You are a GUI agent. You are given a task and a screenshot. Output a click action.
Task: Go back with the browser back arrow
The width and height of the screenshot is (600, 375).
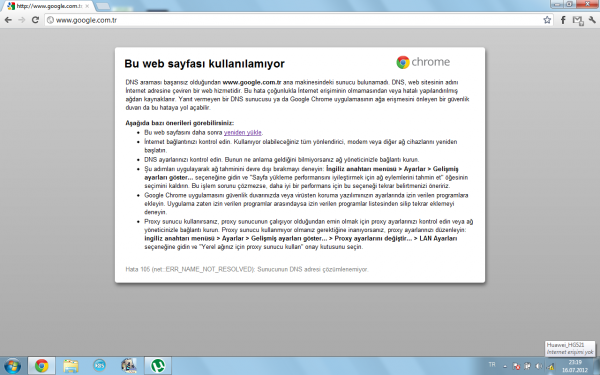point(8,20)
